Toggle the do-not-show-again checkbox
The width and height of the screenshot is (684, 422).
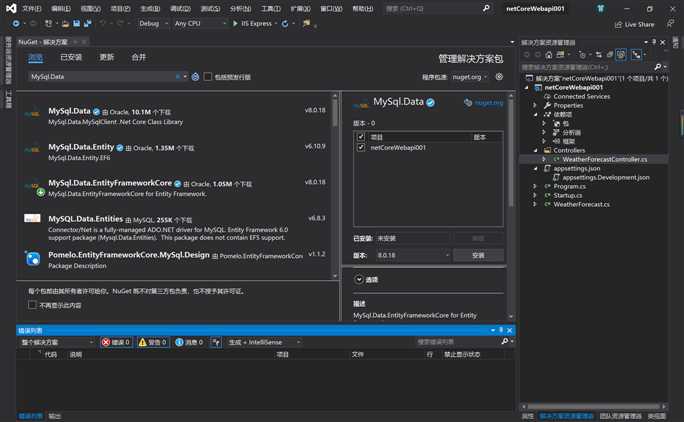point(32,305)
